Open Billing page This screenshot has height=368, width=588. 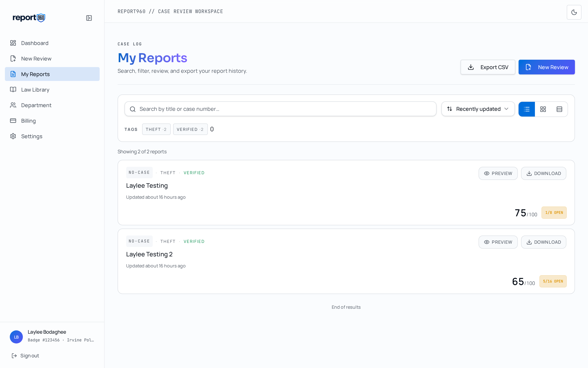point(52,121)
